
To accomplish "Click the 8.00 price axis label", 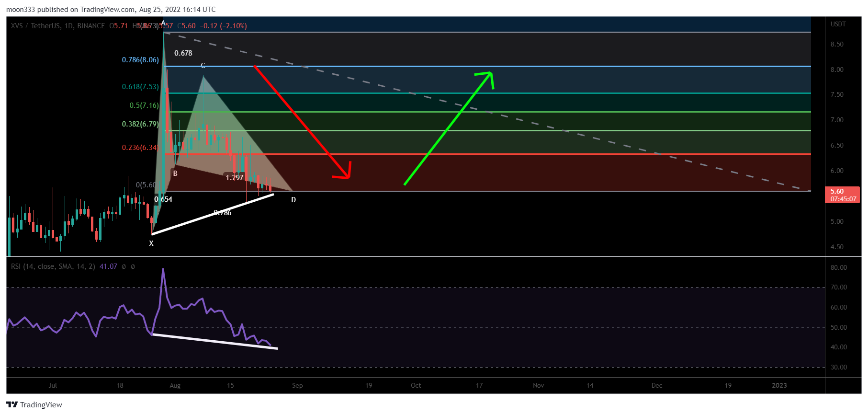I will 837,70.
